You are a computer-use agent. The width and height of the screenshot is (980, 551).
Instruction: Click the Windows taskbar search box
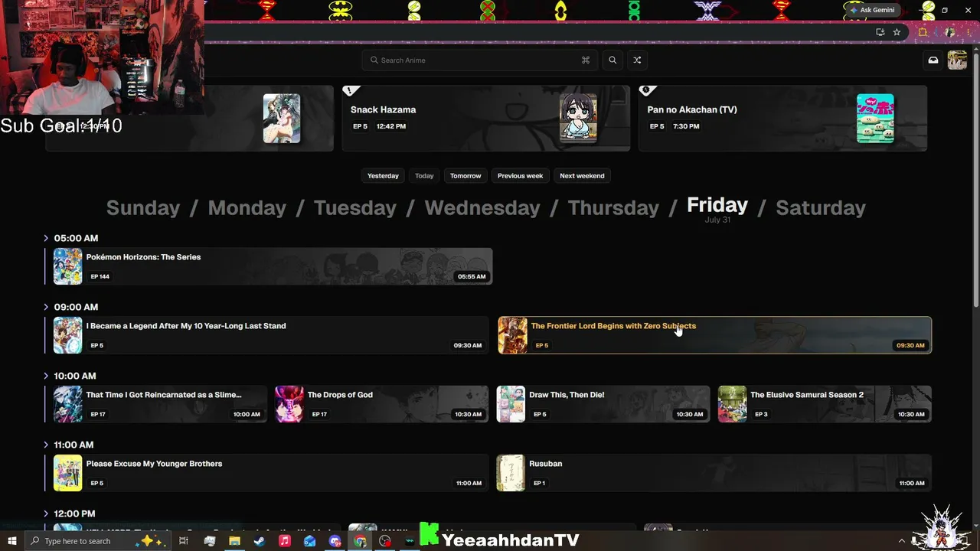pyautogui.click(x=98, y=541)
